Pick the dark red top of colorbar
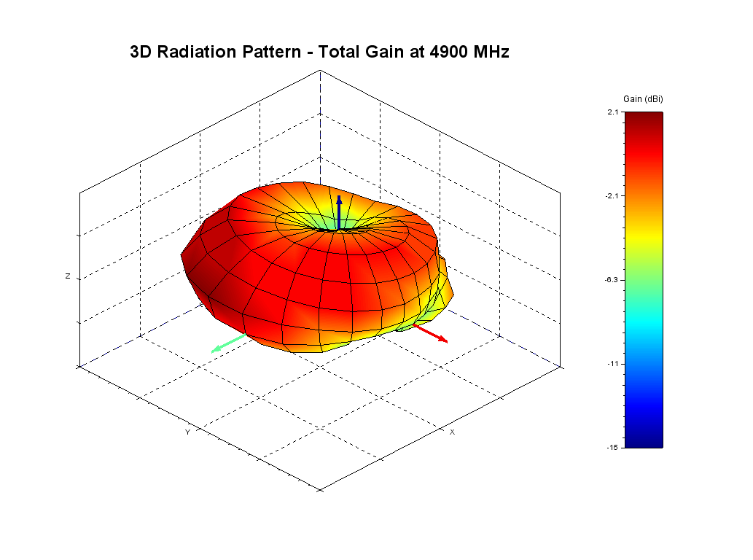The width and height of the screenshot is (753, 560). (644, 117)
